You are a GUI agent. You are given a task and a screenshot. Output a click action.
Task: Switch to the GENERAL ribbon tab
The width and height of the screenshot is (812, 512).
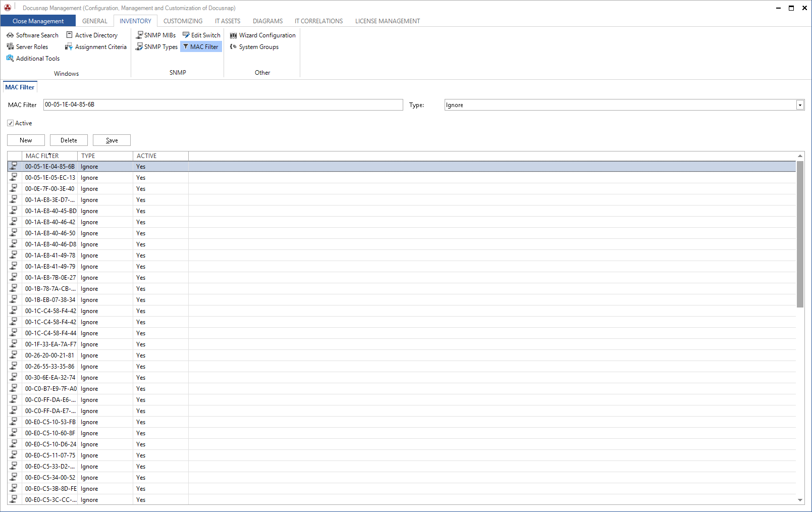(95, 21)
